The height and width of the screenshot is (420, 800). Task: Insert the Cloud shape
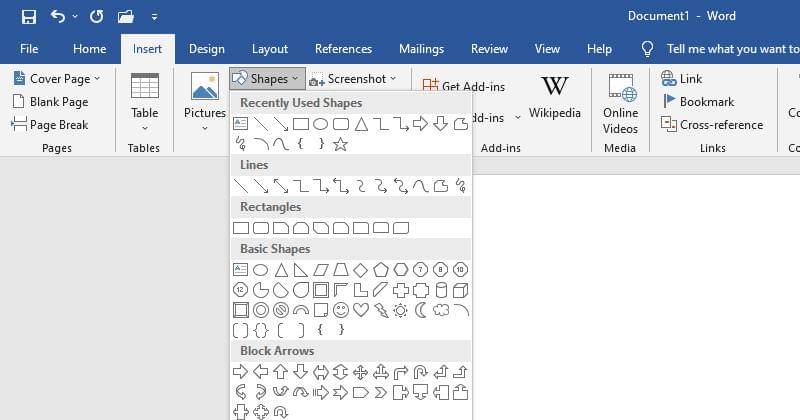click(x=441, y=310)
